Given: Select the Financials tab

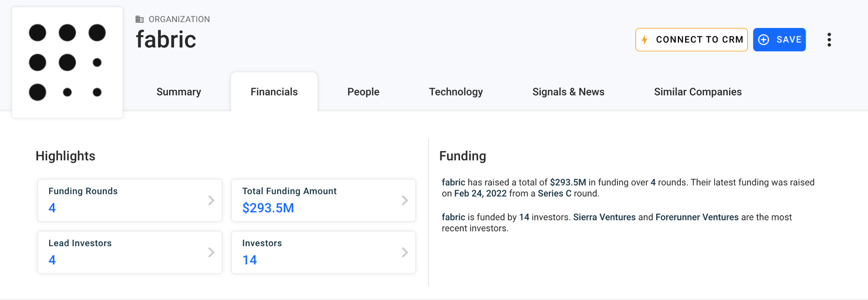Looking at the screenshot, I should coord(274,92).
